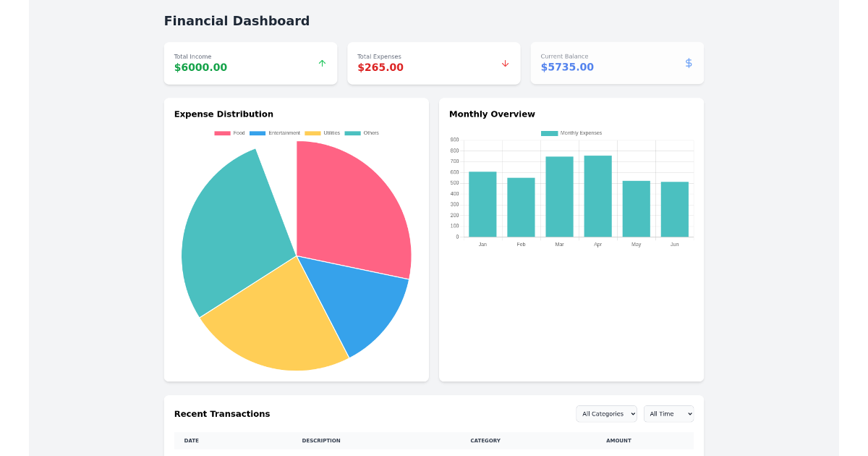Click the Financial Dashboard title
Screen dimensions: 868x456
(237, 20)
